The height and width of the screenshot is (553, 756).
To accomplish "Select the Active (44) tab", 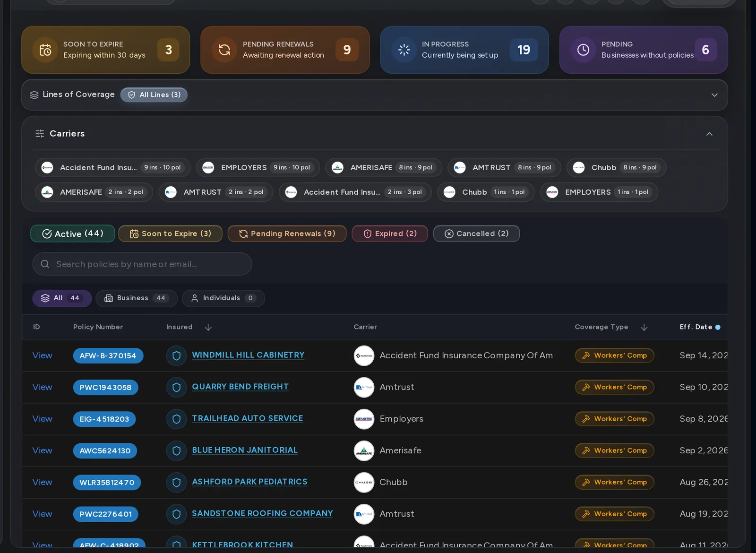I will (x=73, y=233).
